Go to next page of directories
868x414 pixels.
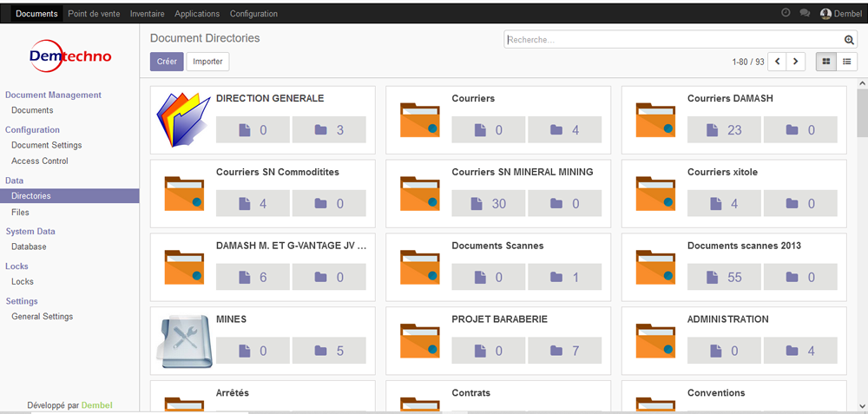click(796, 62)
